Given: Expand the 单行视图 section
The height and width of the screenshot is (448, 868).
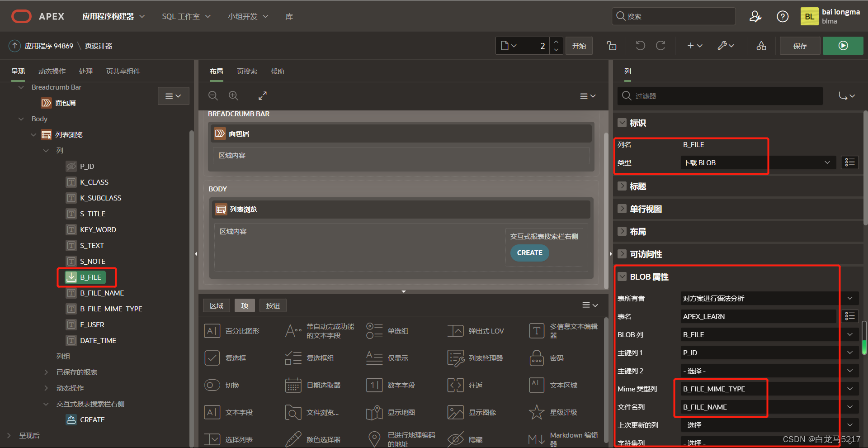Looking at the screenshot, I should coord(623,209).
